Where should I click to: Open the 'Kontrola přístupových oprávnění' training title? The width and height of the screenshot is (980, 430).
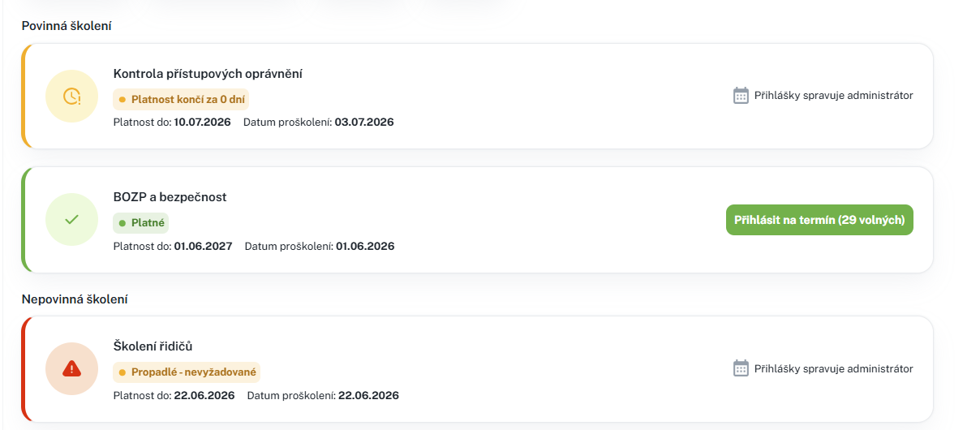point(208,74)
